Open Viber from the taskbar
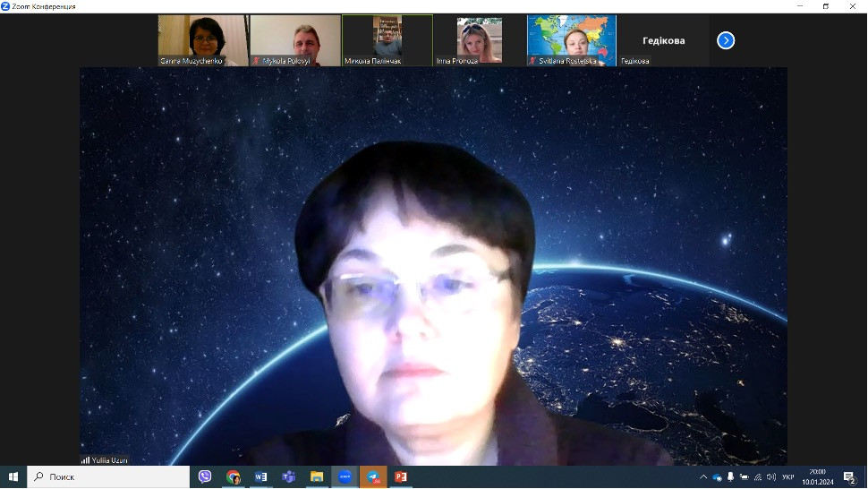 pos(205,476)
